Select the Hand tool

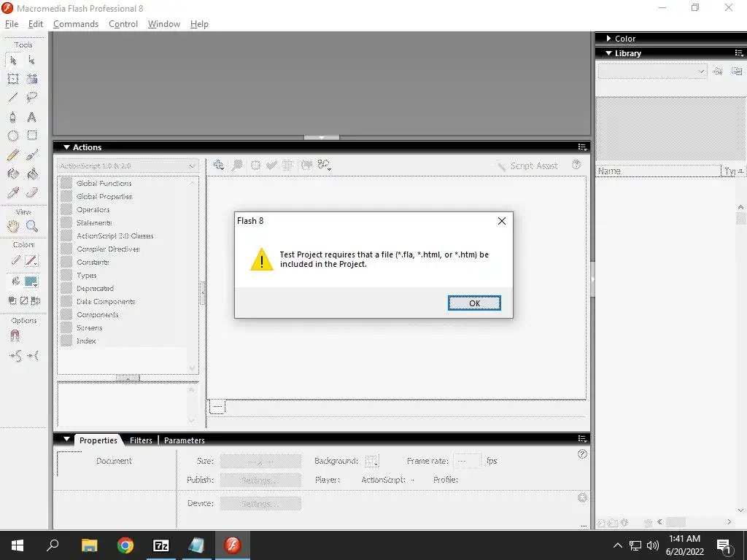[x=13, y=226]
